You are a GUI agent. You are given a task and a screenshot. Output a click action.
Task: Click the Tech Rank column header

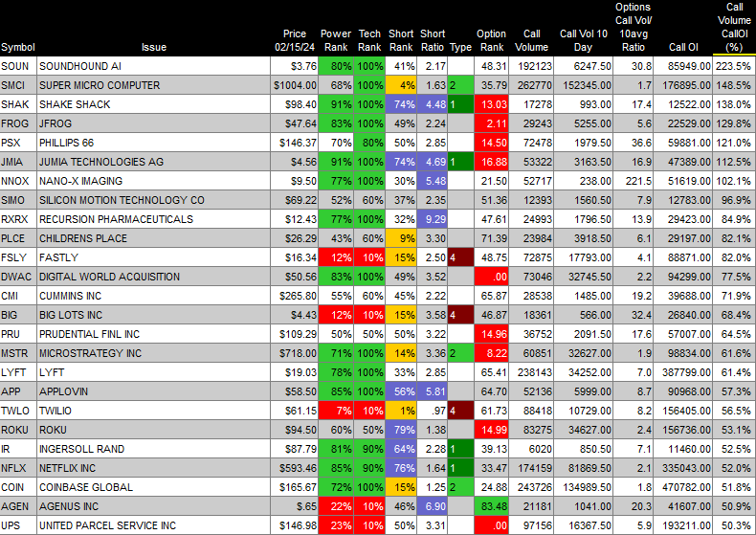[369, 40]
